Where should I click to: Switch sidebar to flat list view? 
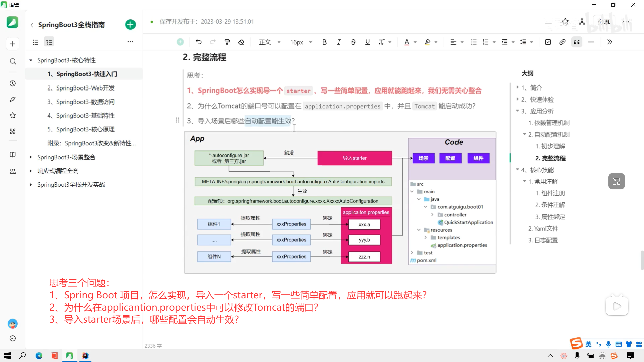[x=35, y=42]
